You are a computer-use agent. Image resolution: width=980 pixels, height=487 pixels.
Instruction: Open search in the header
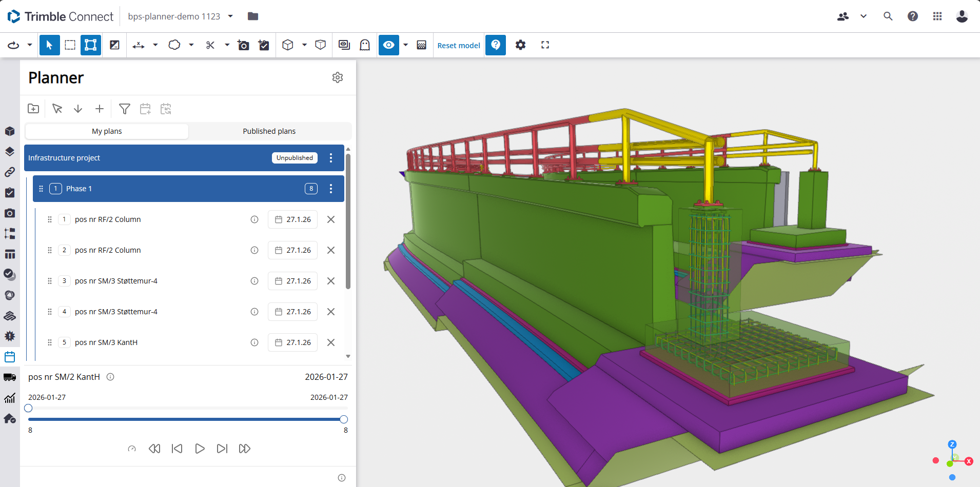pos(888,16)
